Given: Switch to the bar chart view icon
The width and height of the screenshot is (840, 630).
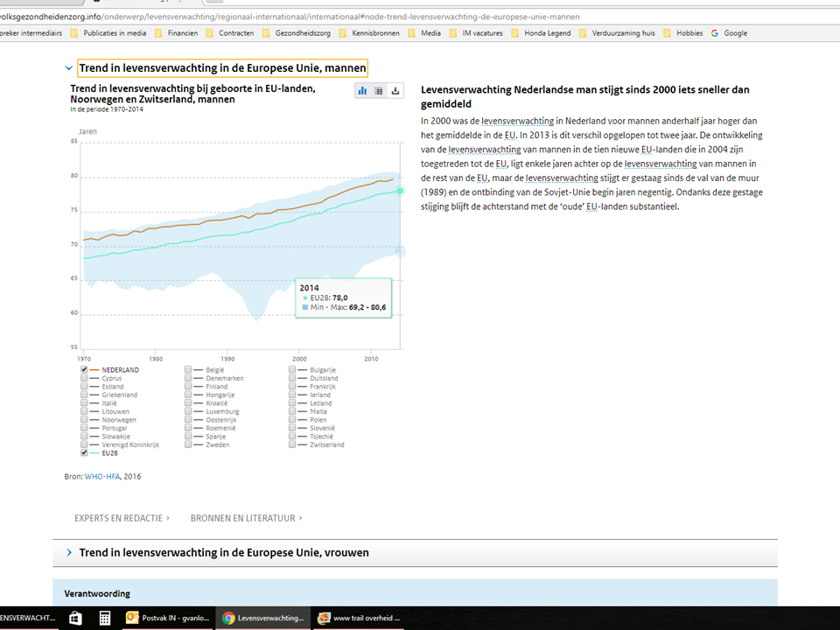Looking at the screenshot, I should point(363,91).
